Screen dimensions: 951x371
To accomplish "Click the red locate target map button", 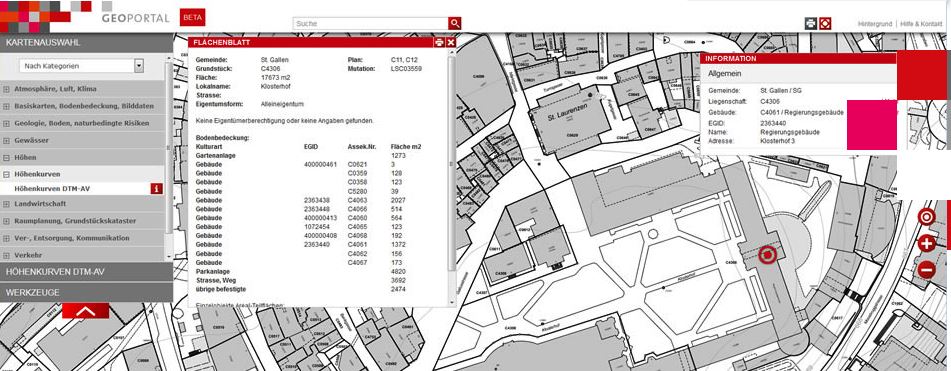I will pos(926,217).
